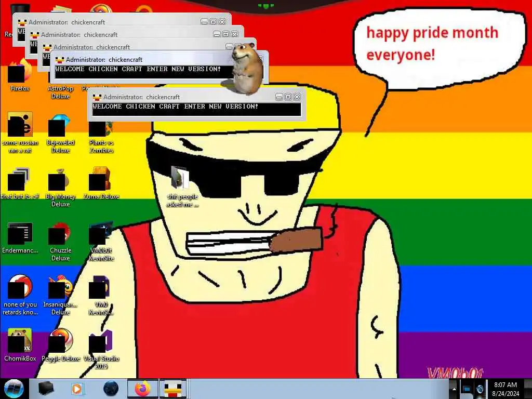
Task: Select the truncated 'VM0 KevinSi...' desktop icon
Action: coord(101,295)
